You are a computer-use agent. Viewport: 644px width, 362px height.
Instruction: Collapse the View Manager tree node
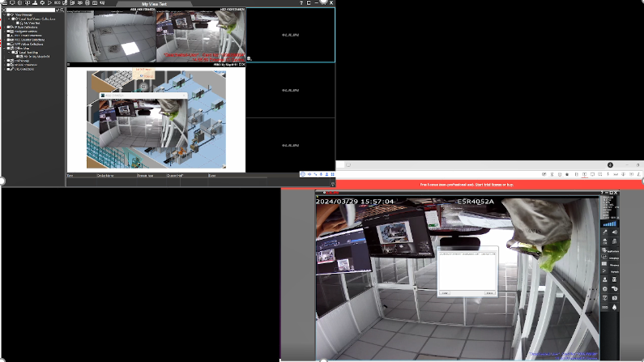pos(4,15)
